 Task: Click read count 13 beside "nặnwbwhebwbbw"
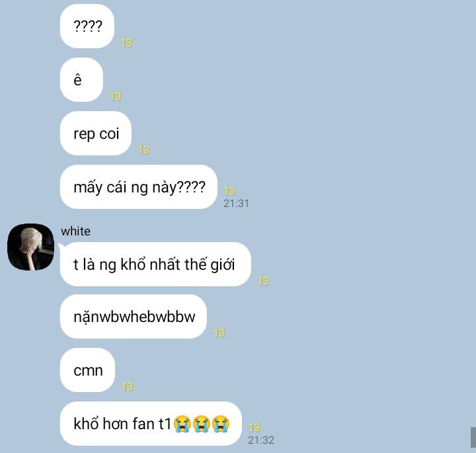(219, 333)
